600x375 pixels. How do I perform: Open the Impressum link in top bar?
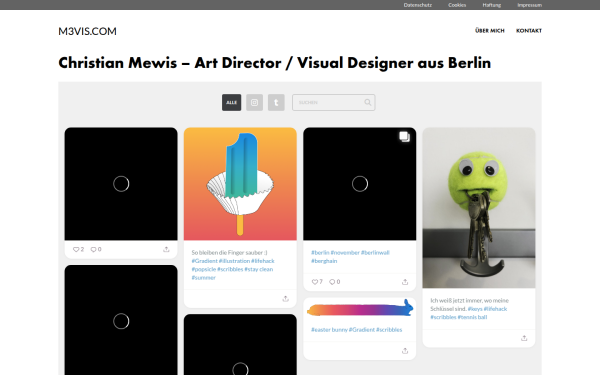pos(529,5)
